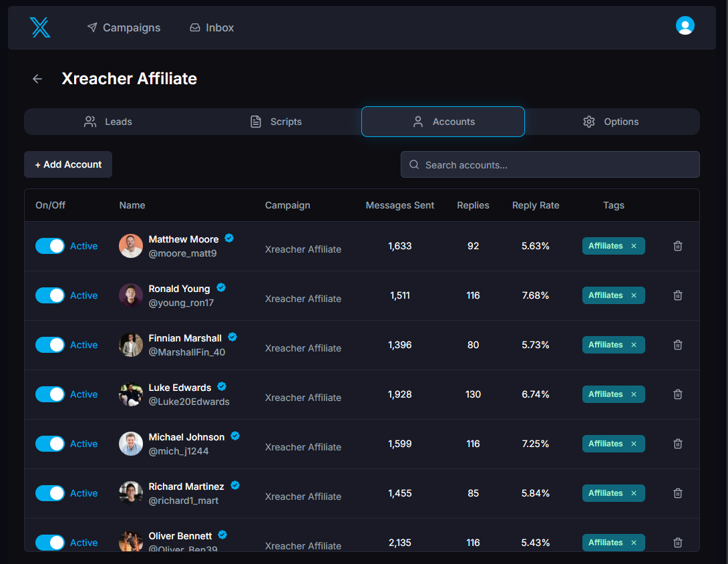Click the Add Account button
This screenshot has height=564, width=728.
coord(68,164)
